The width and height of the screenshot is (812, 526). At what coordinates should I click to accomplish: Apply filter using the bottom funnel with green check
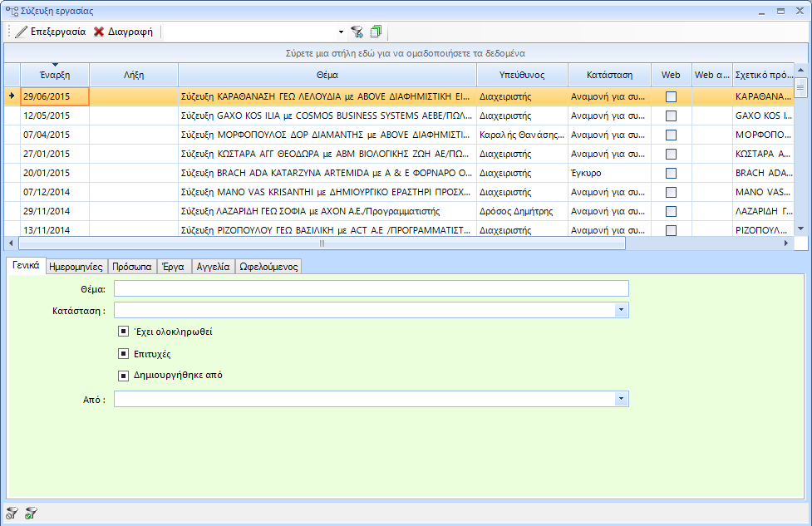tap(31, 513)
